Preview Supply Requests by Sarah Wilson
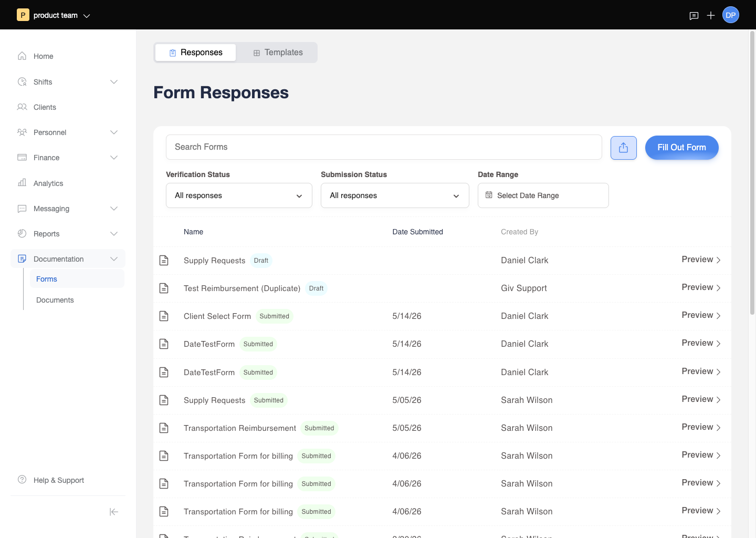The width and height of the screenshot is (756, 538). point(701,399)
